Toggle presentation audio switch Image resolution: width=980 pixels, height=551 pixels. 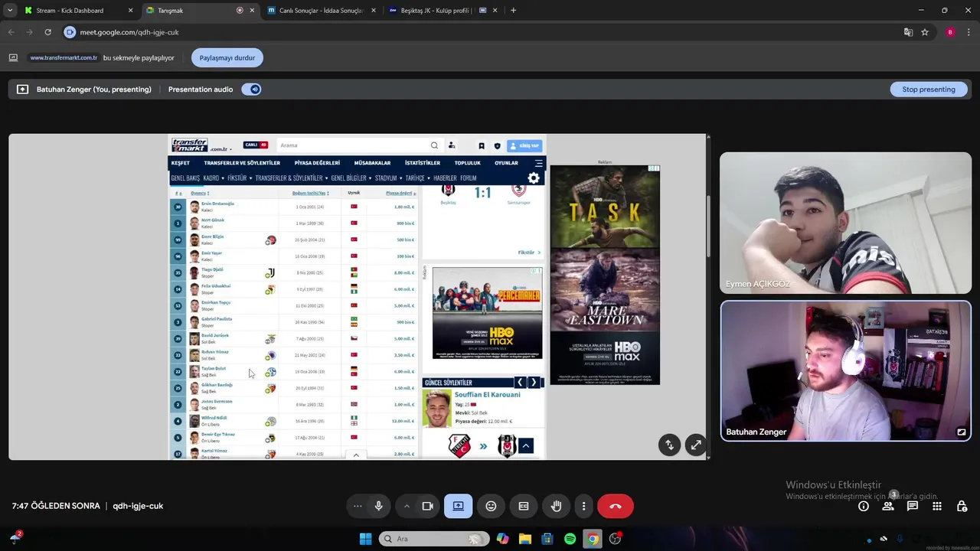(x=252, y=90)
